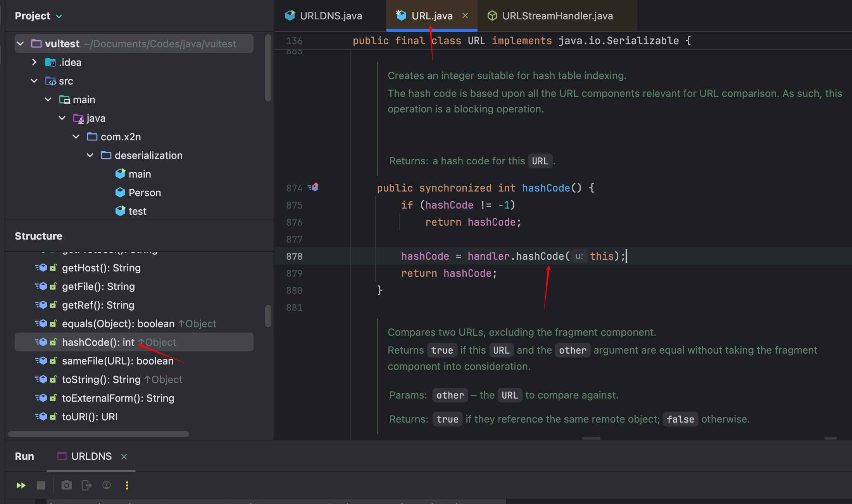Click the Run tool window title
Screen dimensions: 852x504
(24, 456)
